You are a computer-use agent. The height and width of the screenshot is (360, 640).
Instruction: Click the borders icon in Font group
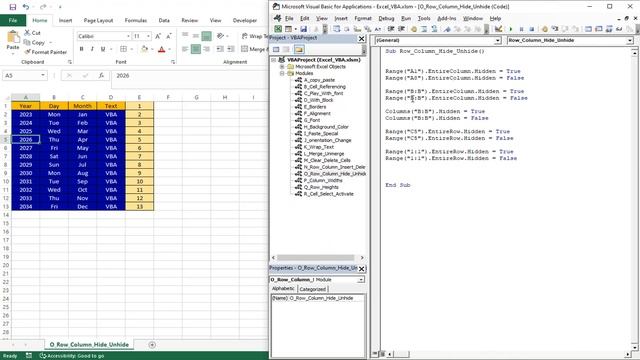point(123,49)
